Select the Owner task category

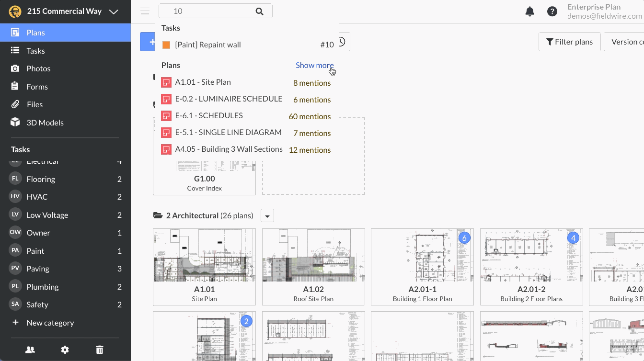pyautogui.click(x=65, y=233)
